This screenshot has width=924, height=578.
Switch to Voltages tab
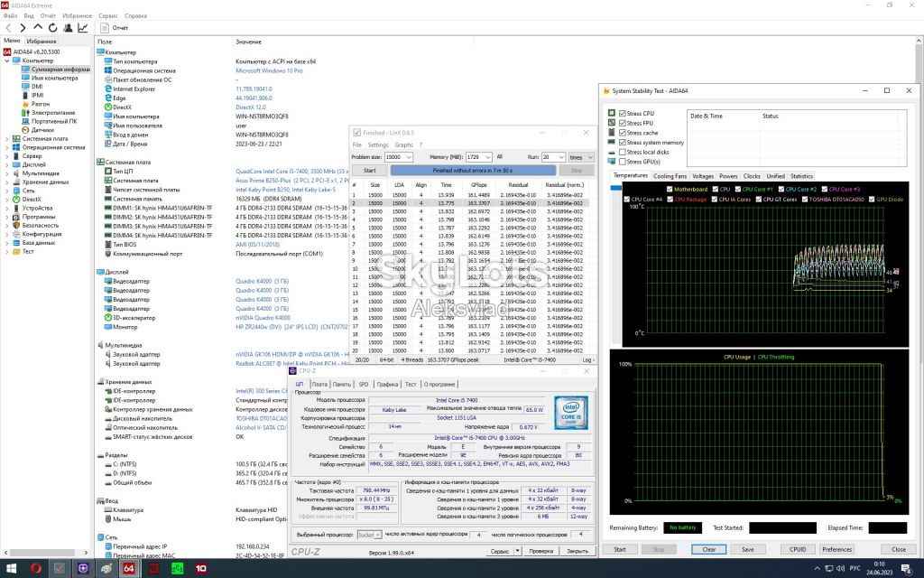[702, 176]
